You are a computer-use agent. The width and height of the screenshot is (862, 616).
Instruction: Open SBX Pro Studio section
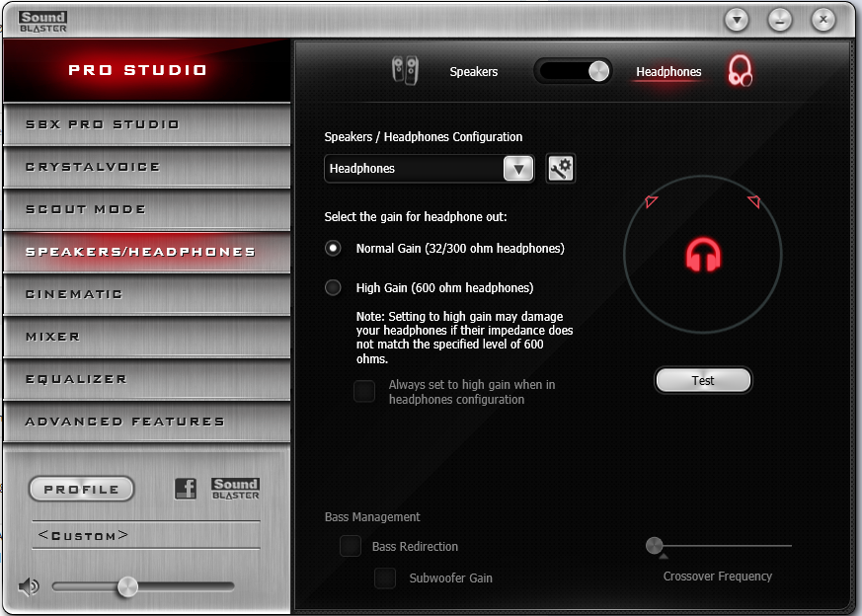coord(147,124)
